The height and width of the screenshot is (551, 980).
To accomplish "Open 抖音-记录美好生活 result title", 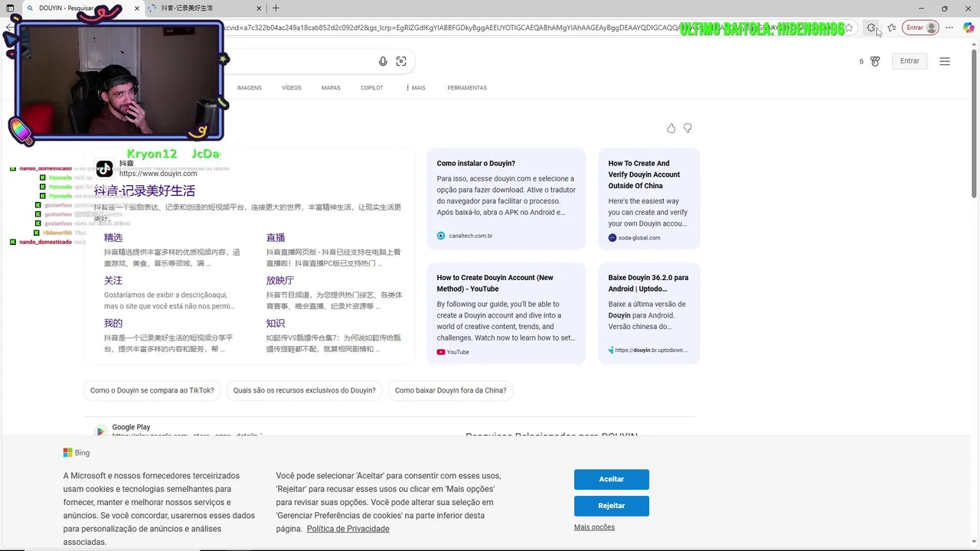I will (145, 191).
